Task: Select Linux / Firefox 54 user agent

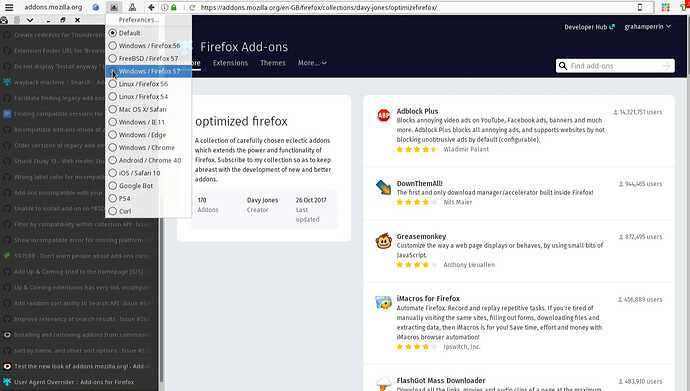Action: click(x=148, y=97)
